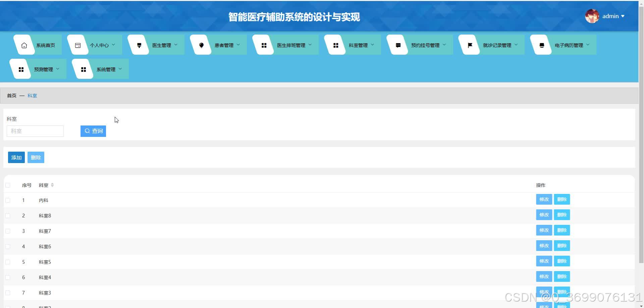Focus the 科室 search input field
644x308 pixels.
point(35,131)
